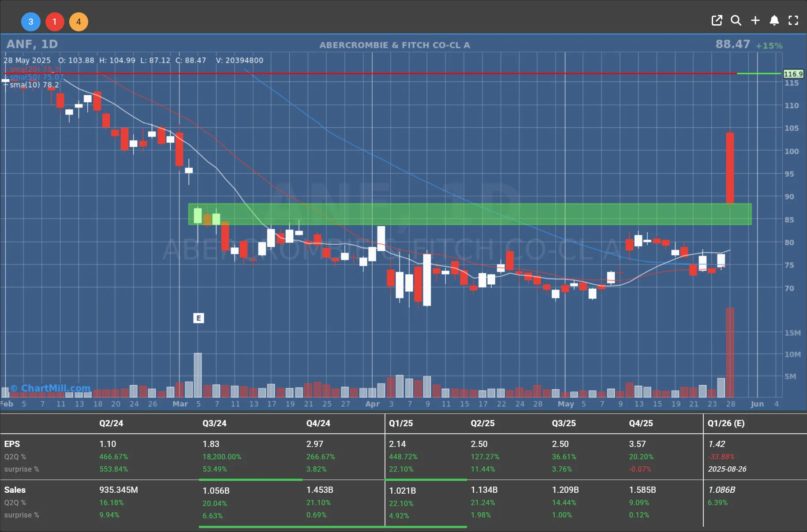This screenshot has height=532, width=807.
Task: Click the 28 May 2025 date readout
Action: [27, 60]
